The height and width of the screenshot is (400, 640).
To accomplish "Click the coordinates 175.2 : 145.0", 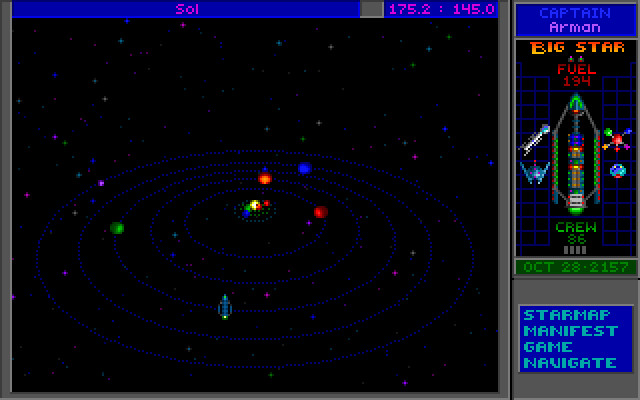I will point(442,9).
